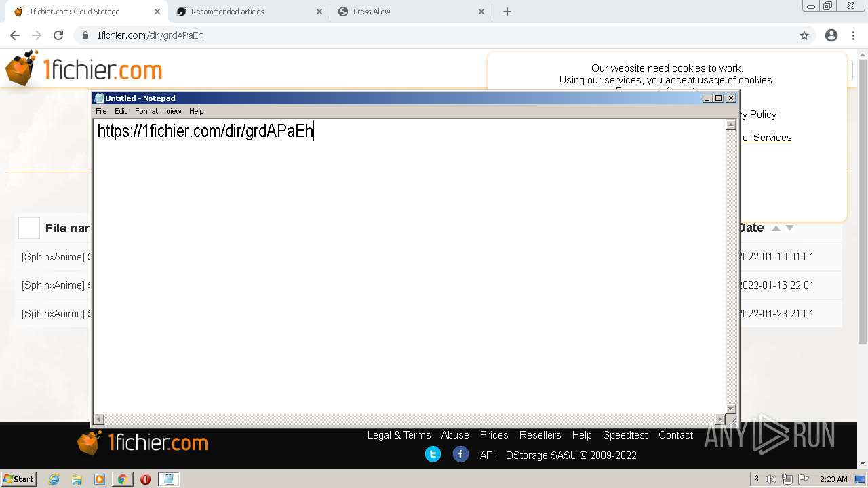Sort Date column descending with down triangle
The image size is (868, 488).
click(x=789, y=228)
